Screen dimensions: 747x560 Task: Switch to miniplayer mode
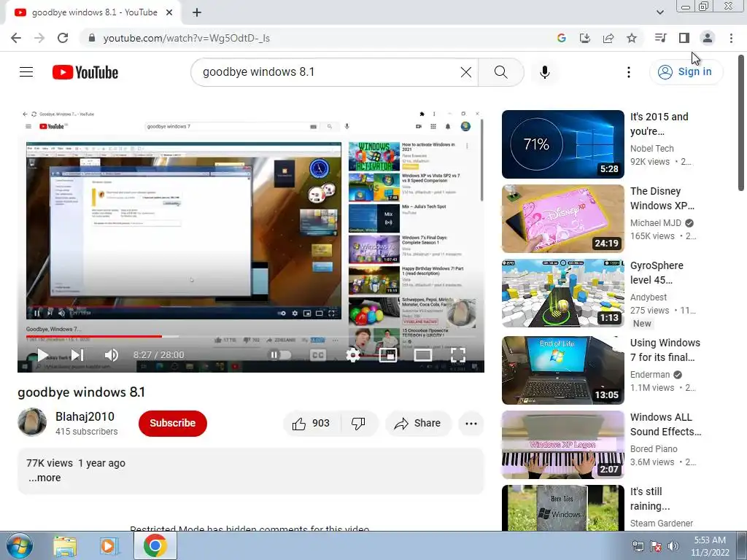point(388,355)
